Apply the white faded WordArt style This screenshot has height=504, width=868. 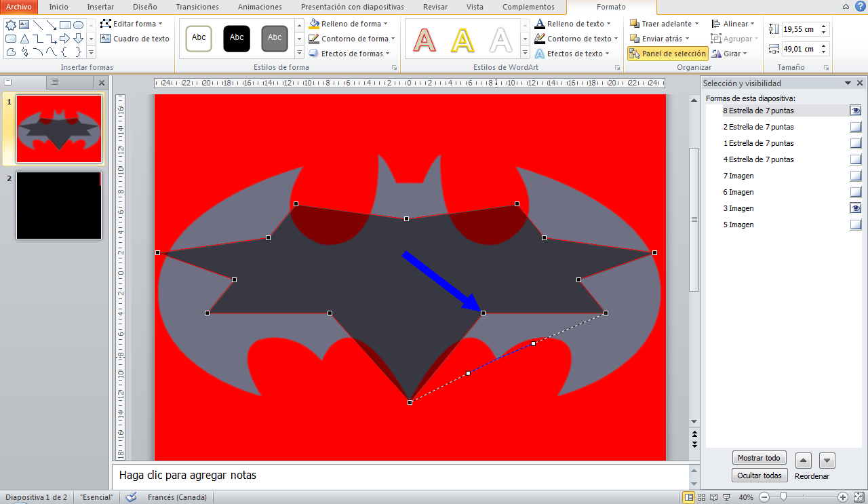click(x=501, y=41)
